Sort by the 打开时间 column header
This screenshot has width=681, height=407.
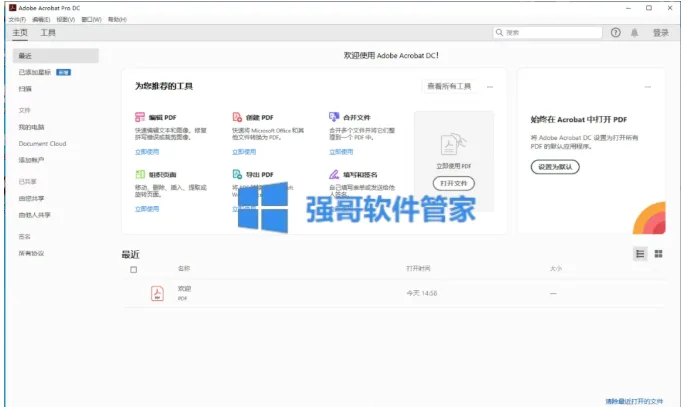418,268
